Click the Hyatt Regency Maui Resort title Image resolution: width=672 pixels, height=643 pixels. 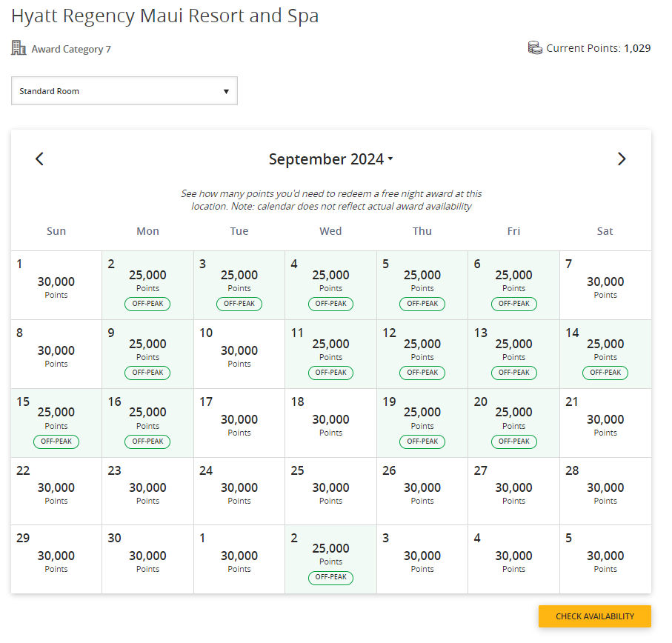(x=165, y=16)
